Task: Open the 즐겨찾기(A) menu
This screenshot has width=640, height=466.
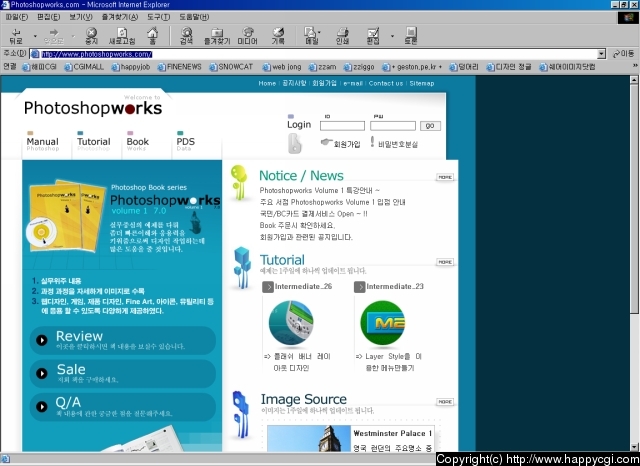Action: [x=120, y=17]
